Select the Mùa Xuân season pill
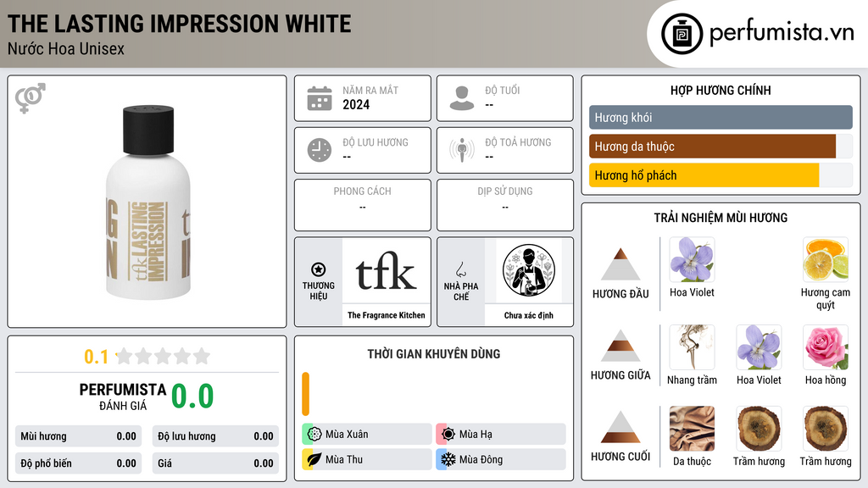Screen dimensions: 868x488 pos(367,435)
